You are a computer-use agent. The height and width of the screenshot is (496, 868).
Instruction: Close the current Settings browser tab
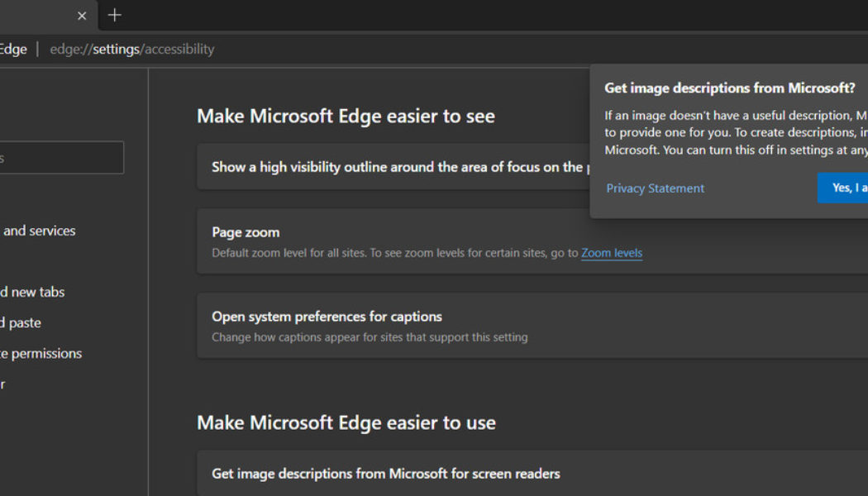[x=81, y=15]
